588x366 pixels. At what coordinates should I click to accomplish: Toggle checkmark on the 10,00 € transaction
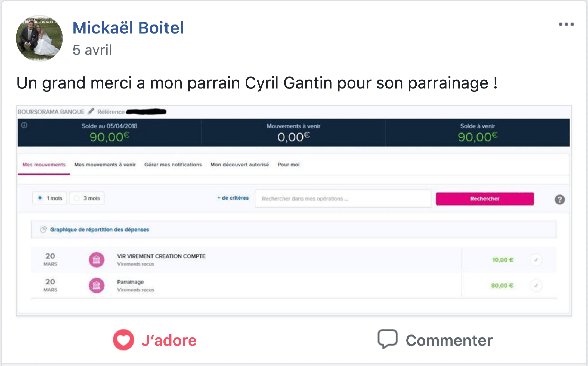(x=536, y=260)
